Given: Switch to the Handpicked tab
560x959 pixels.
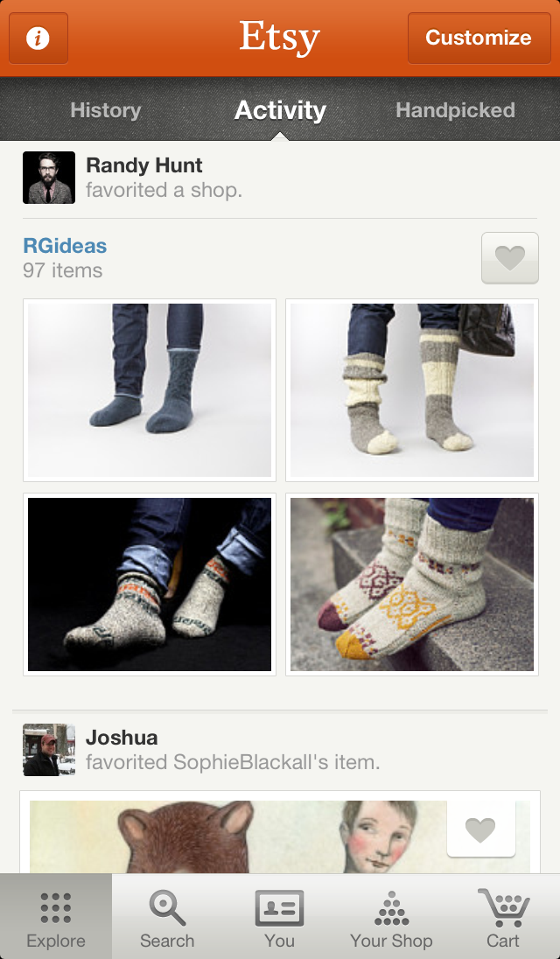Looking at the screenshot, I should (x=456, y=110).
